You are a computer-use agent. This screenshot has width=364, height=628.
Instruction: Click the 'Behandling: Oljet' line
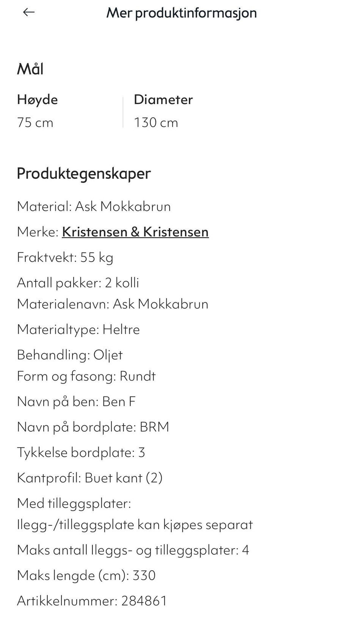[x=70, y=355]
